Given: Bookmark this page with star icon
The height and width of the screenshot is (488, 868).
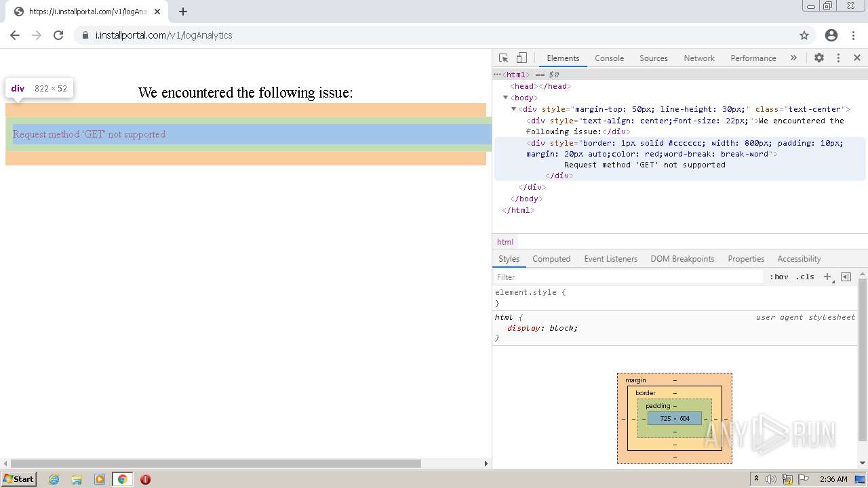Looking at the screenshot, I should coord(804,35).
